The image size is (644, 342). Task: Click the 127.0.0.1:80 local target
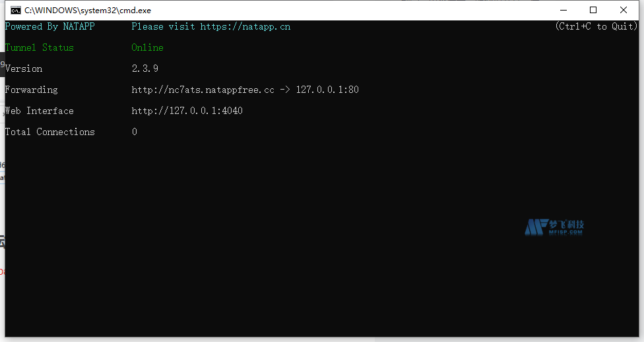click(327, 90)
